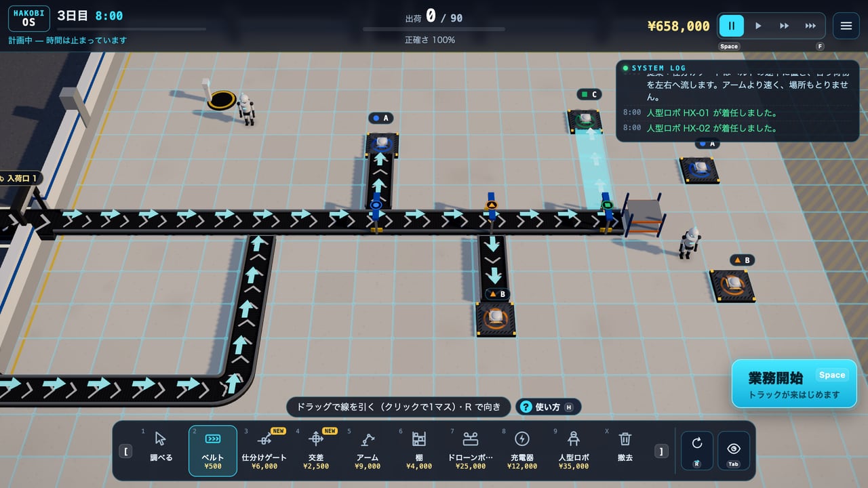Screen dimensions: 868x488
Task: Click the day time progress bar under 3日目
Action: [132, 29]
